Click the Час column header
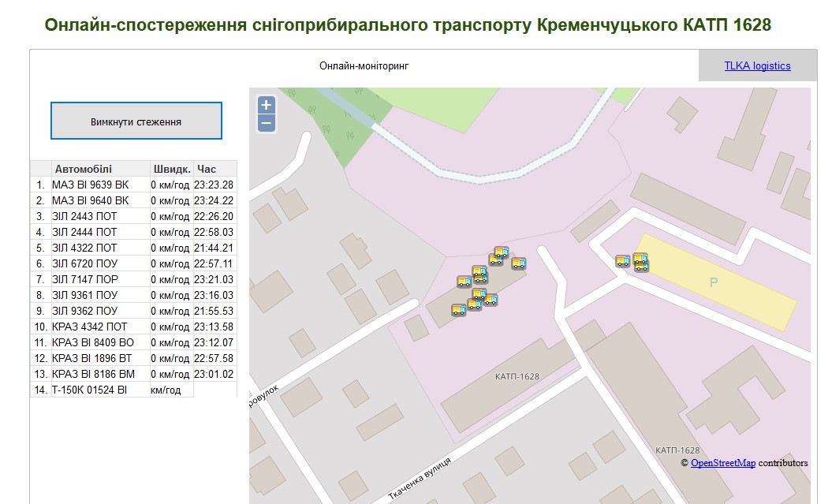This screenshot has height=504, width=832. pos(207,169)
